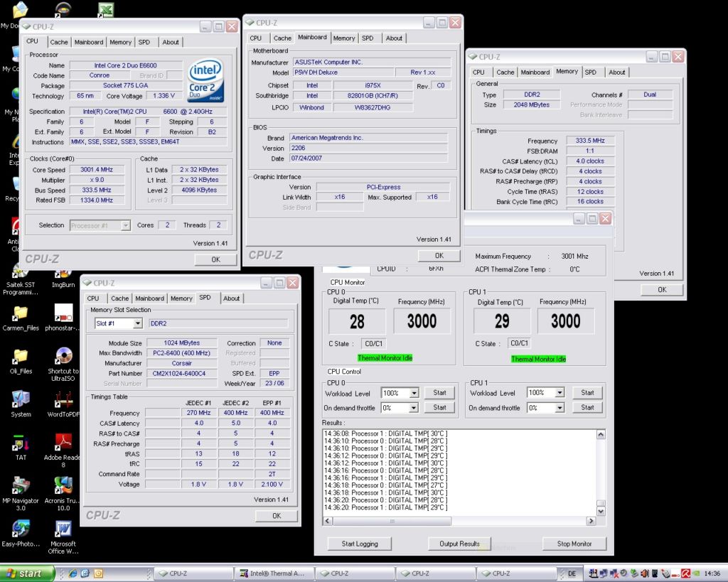Select About tab in CPU-Z SPD window
The image size is (728, 582).
tap(231, 298)
